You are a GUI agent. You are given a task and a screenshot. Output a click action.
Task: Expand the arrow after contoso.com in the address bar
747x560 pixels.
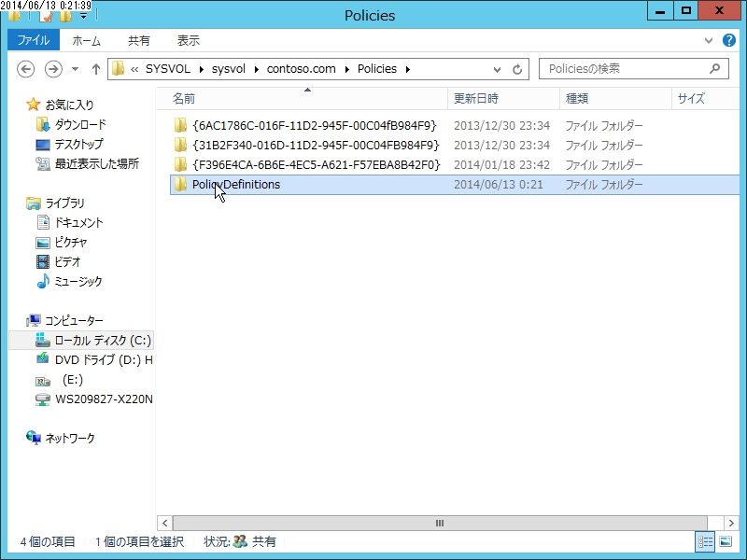(346, 69)
